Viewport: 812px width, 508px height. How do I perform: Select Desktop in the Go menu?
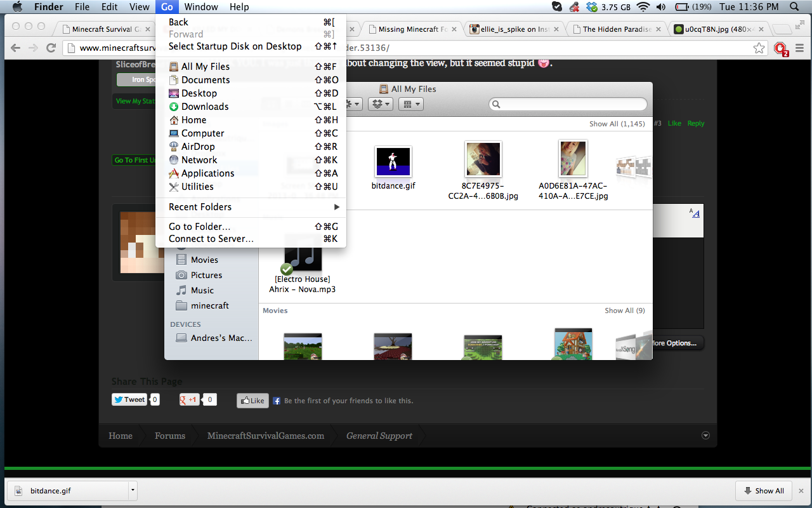click(251, 93)
